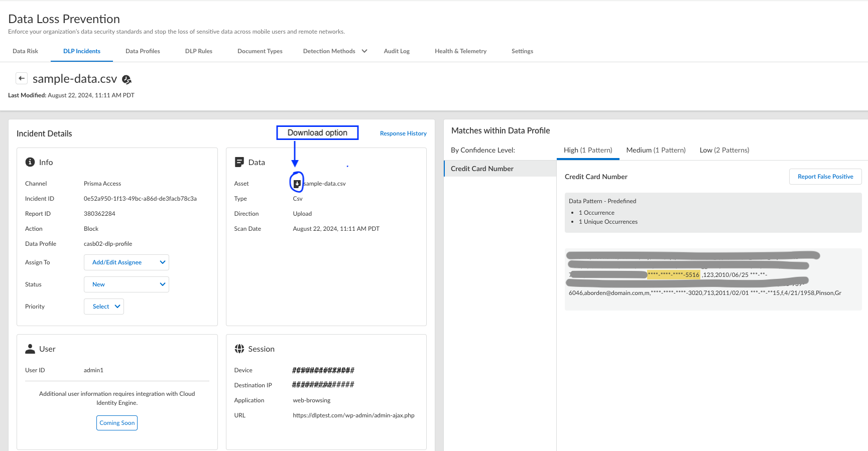Screen dimensions: 868x451
Task: Go to the Audit Log tab
Action: point(397,51)
